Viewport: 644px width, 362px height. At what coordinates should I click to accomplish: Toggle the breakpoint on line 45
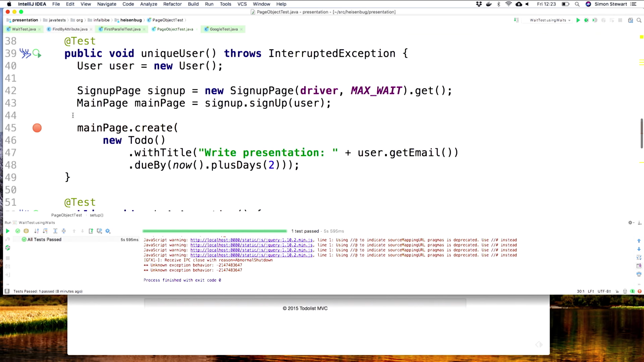click(x=37, y=128)
